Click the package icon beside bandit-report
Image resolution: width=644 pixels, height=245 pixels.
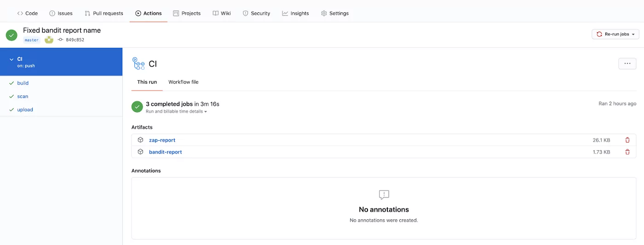[140, 152]
